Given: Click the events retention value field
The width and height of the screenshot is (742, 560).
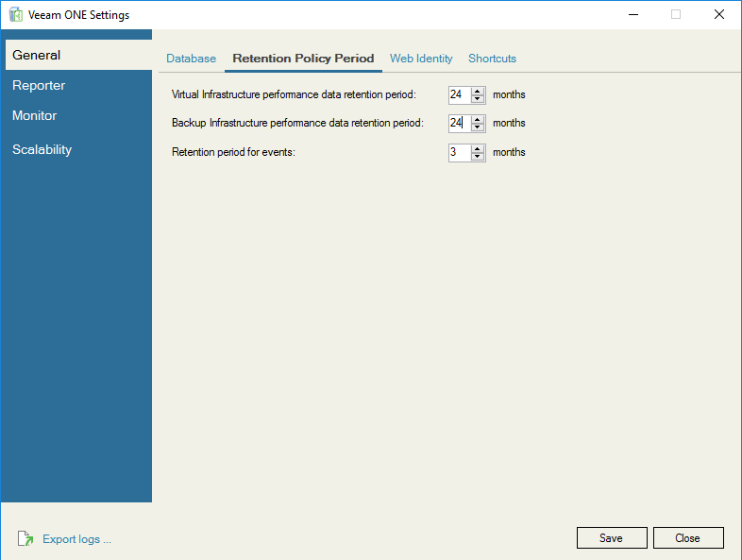Looking at the screenshot, I should [460, 152].
